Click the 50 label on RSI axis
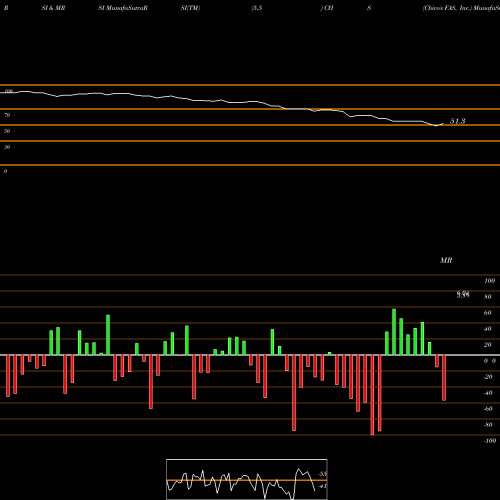 tap(7, 131)
